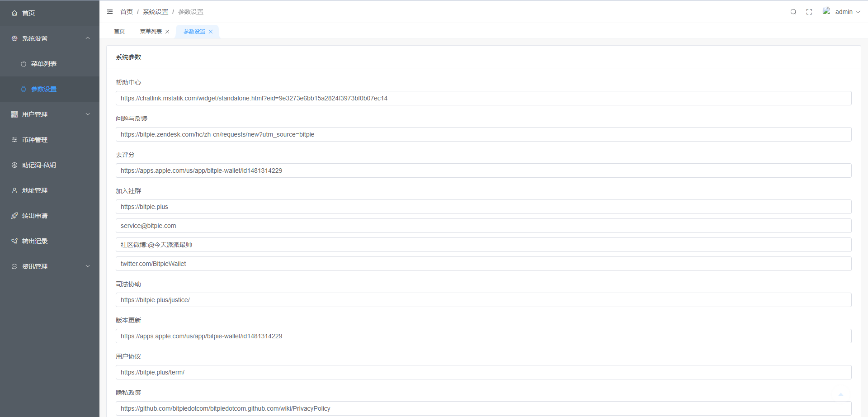This screenshot has width=868, height=417.
Task: Click the admin avatar image
Action: pyautogui.click(x=826, y=11)
